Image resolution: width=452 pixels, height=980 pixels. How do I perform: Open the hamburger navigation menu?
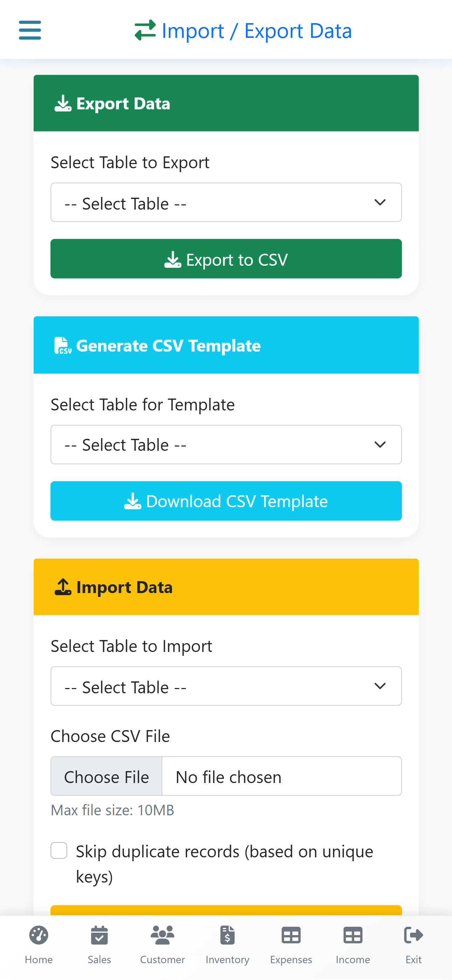pyautogui.click(x=30, y=30)
